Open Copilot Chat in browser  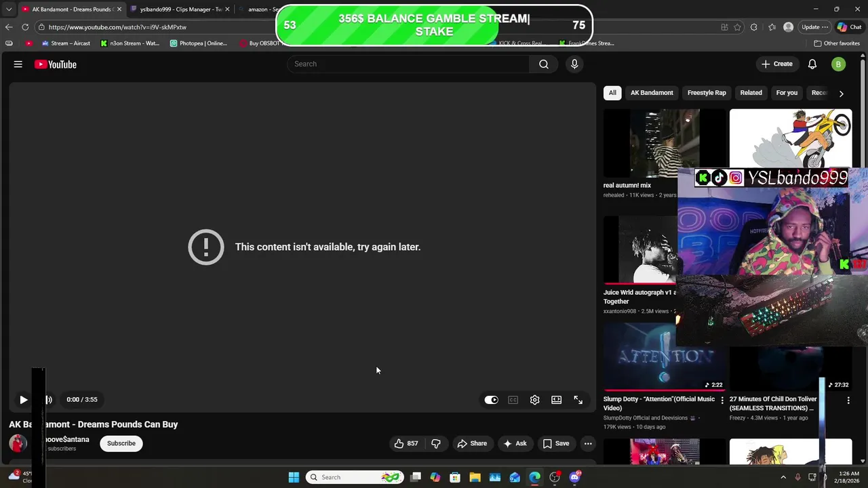pos(850,27)
